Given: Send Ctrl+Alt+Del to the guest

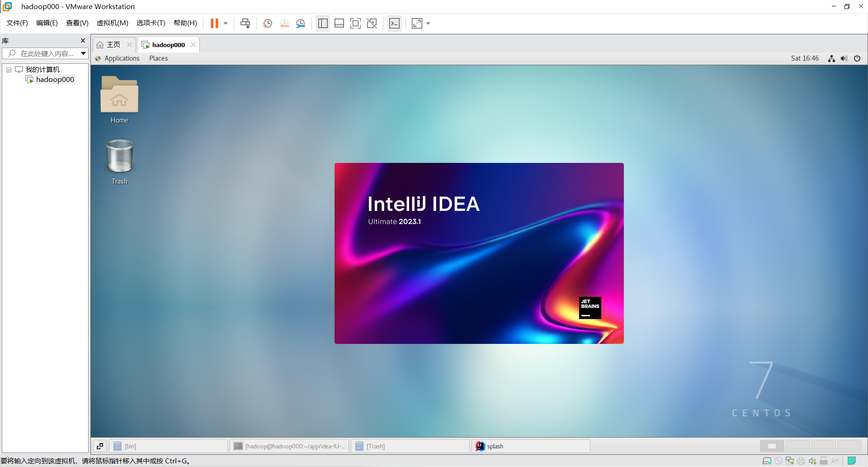Looking at the screenshot, I should pyautogui.click(x=245, y=23).
